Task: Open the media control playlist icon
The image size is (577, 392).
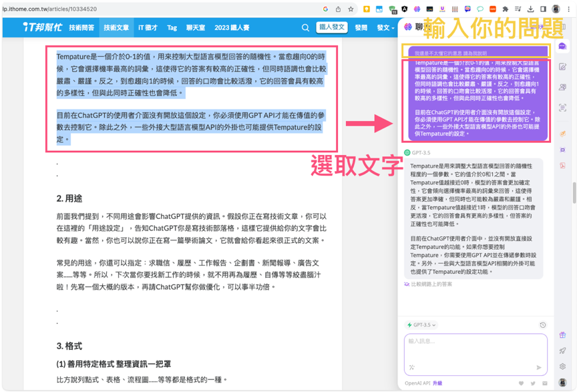Action: pos(518,9)
